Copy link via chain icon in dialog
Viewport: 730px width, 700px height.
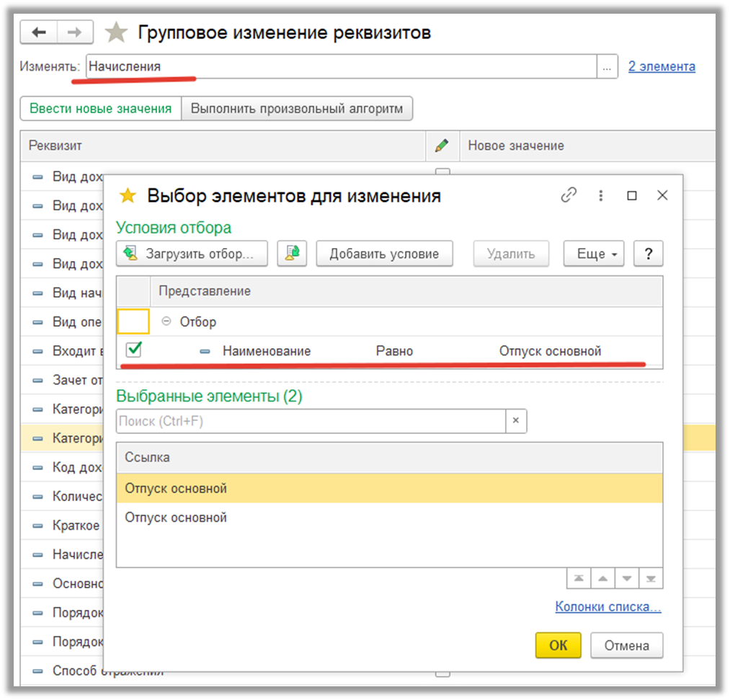569,195
